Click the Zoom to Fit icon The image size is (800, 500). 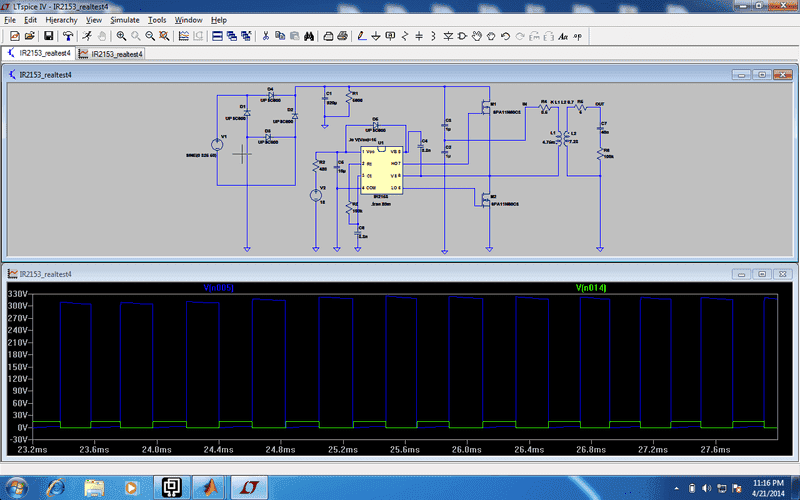point(164,36)
